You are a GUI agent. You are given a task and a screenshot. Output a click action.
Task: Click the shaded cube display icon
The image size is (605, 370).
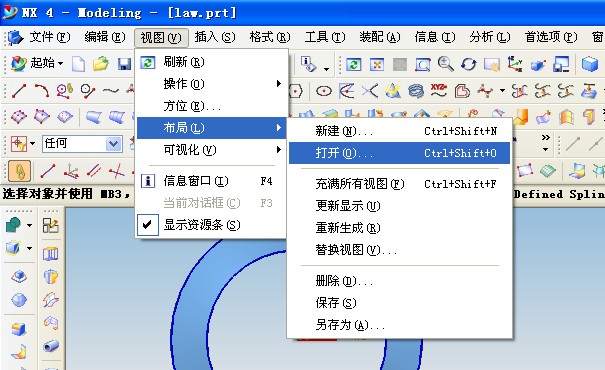(x=590, y=64)
